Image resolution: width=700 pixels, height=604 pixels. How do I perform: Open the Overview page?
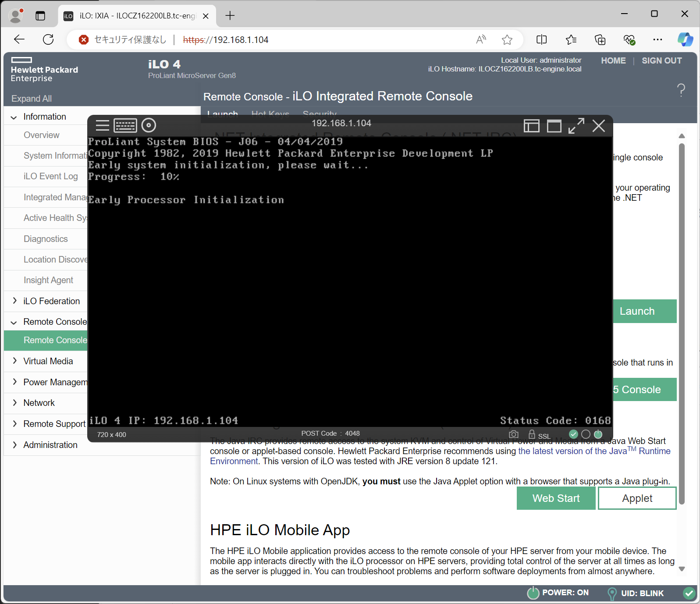(x=42, y=135)
